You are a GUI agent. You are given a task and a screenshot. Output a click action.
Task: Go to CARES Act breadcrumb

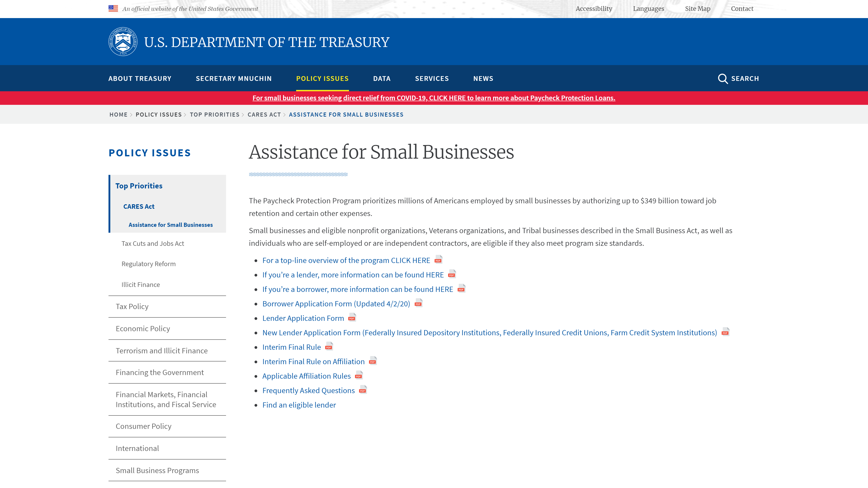tap(264, 115)
